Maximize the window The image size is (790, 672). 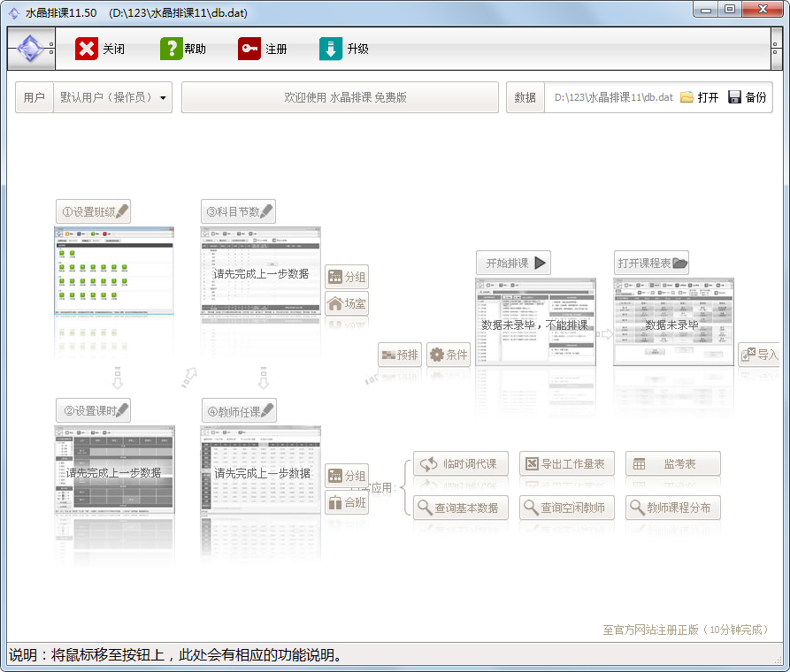pos(730,9)
